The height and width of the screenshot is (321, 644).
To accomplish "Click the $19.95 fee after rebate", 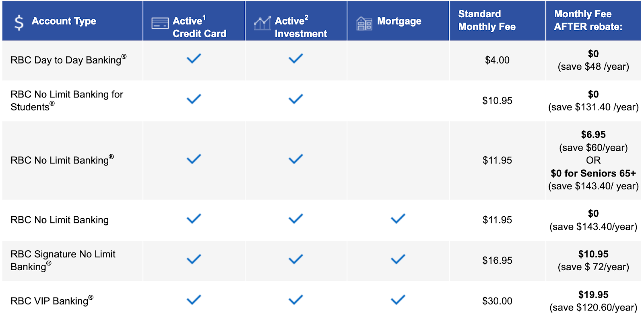I will coord(593,295).
